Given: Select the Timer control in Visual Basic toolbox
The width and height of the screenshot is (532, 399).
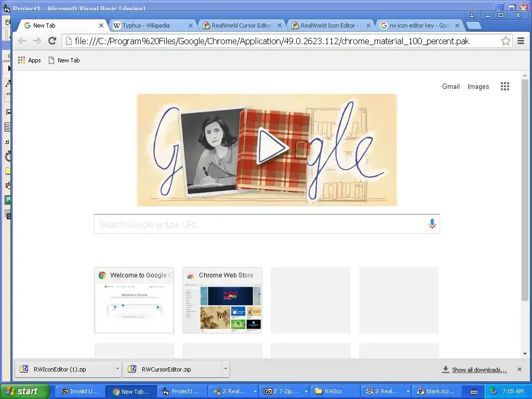Looking at the screenshot, I should (8, 156).
